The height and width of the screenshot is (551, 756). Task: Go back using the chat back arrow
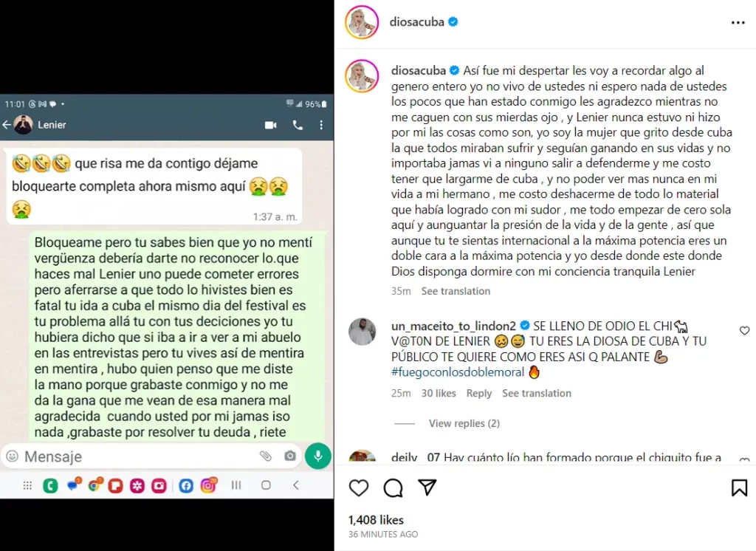click(7, 125)
